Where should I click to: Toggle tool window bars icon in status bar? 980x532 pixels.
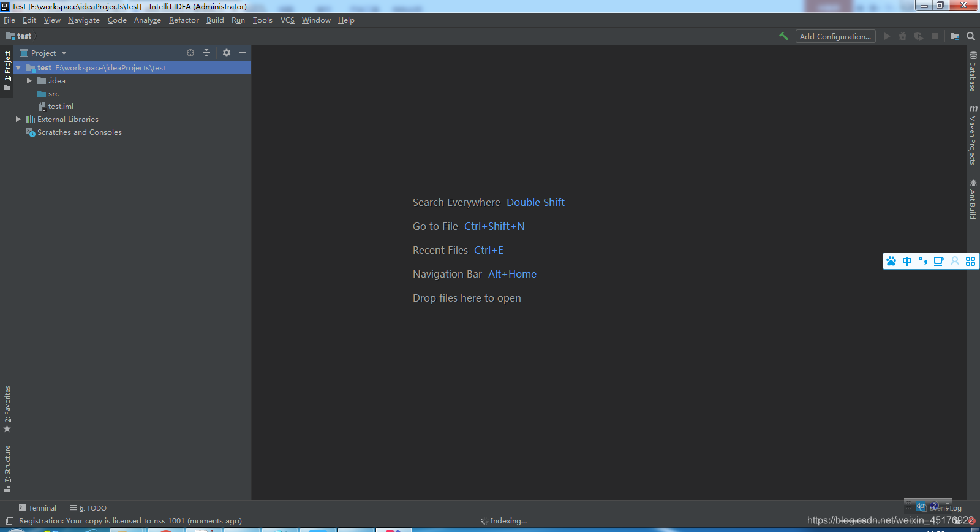(x=9, y=521)
